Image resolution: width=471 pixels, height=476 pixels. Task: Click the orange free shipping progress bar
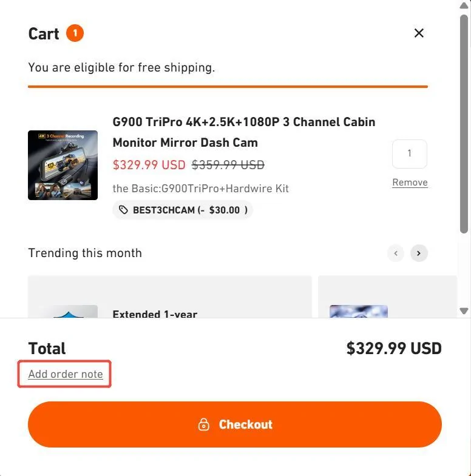[x=228, y=87]
